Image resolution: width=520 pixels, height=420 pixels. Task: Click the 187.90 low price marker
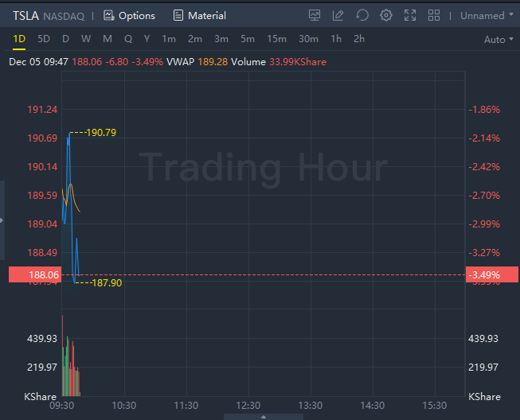point(107,283)
